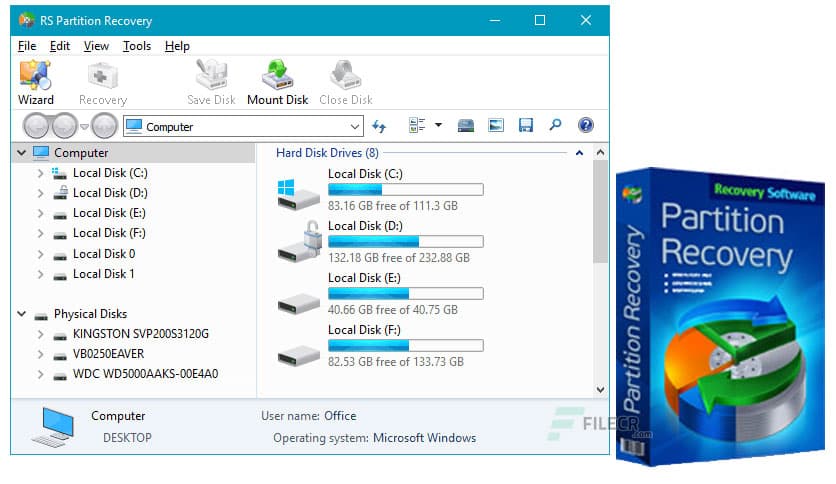Click the round up-level navigation button
Viewport: 836px width, 484px height.
click(104, 126)
